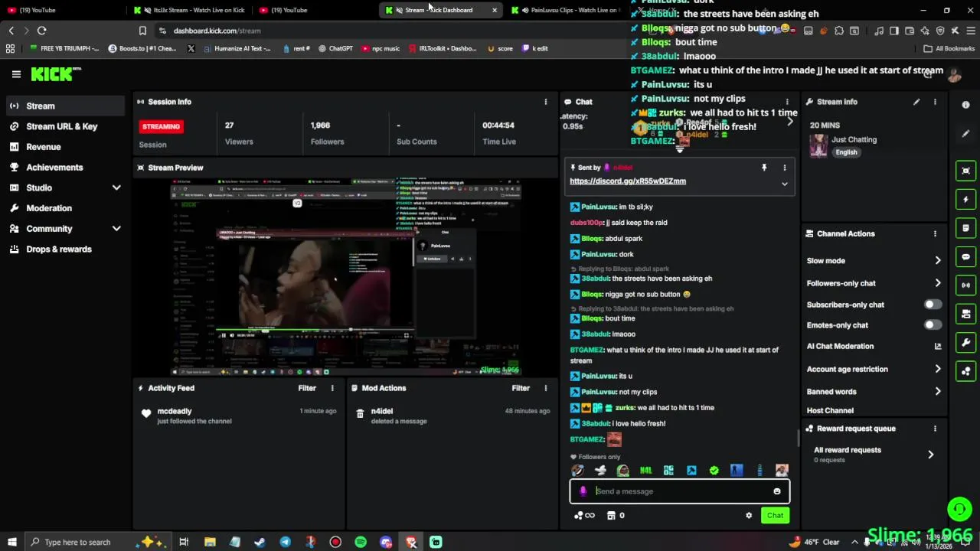Open Telegram from the taskbar
This screenshot has height=551, width=980.
(x=285, y=542)
